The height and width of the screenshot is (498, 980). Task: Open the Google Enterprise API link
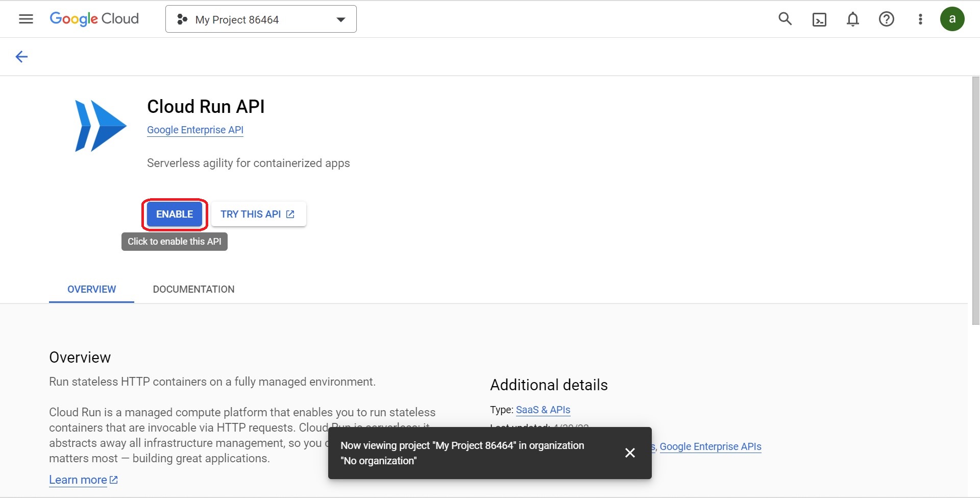click(195, 130)
